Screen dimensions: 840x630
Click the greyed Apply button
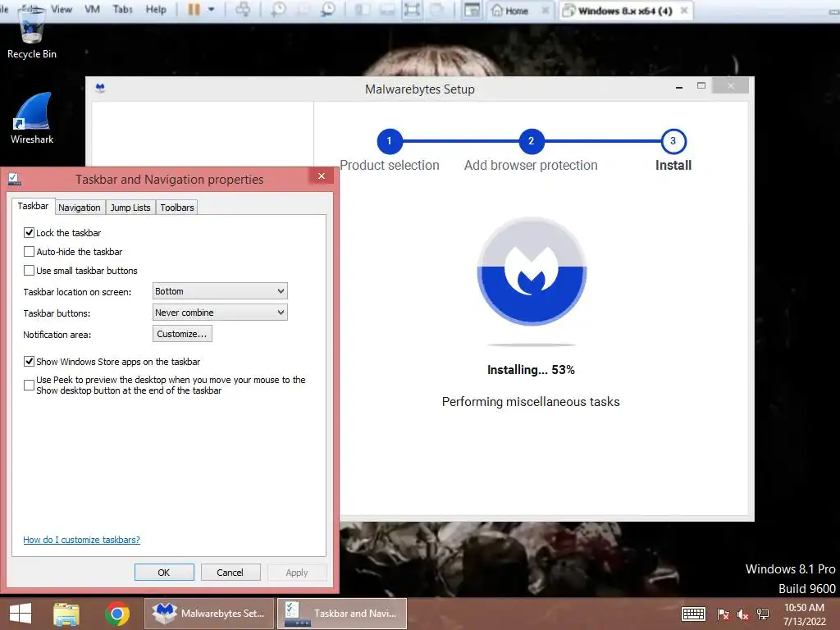tap(297, 572)
